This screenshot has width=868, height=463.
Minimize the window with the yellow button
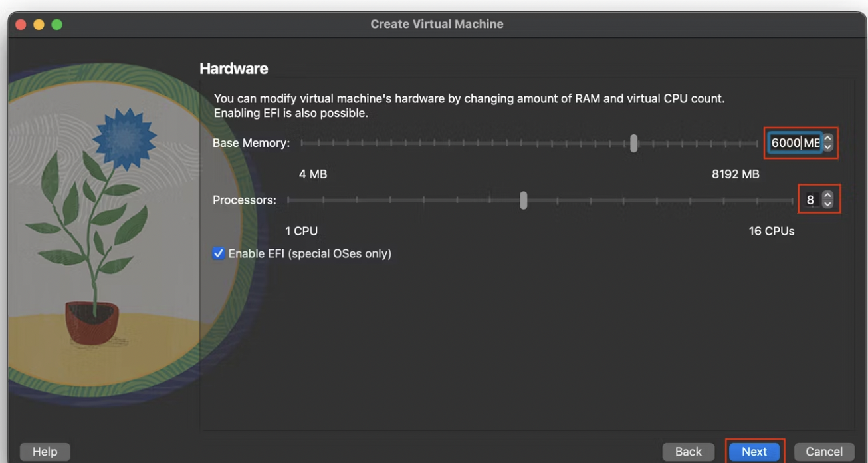(39, 24)
